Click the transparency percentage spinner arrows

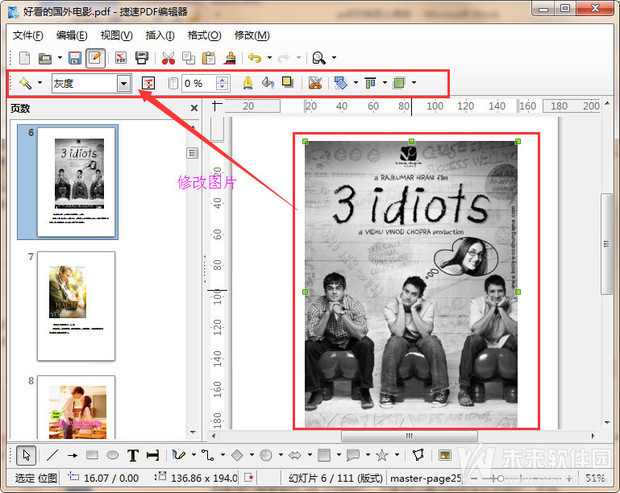pyautogui.click(x=222, y=83)
